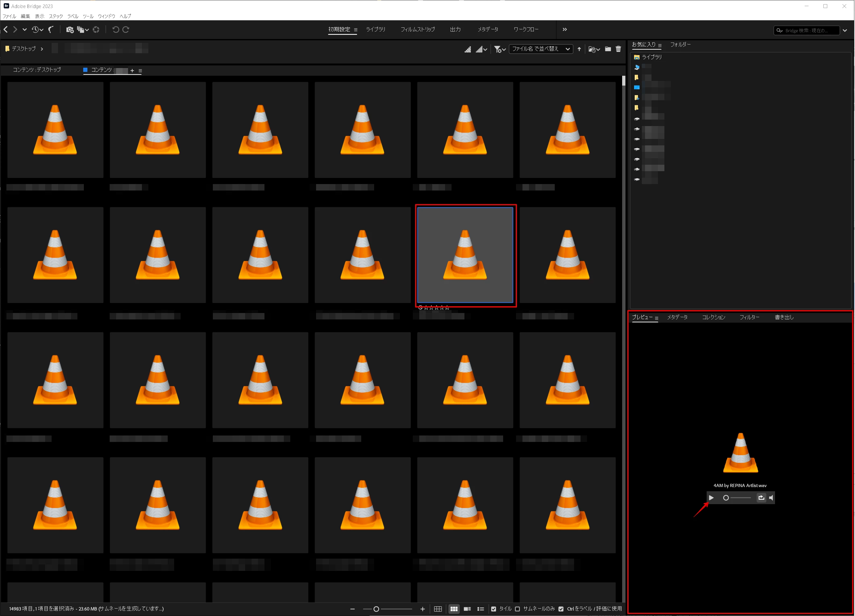Open the ウィンドウ menu

(x=106, y=16)
